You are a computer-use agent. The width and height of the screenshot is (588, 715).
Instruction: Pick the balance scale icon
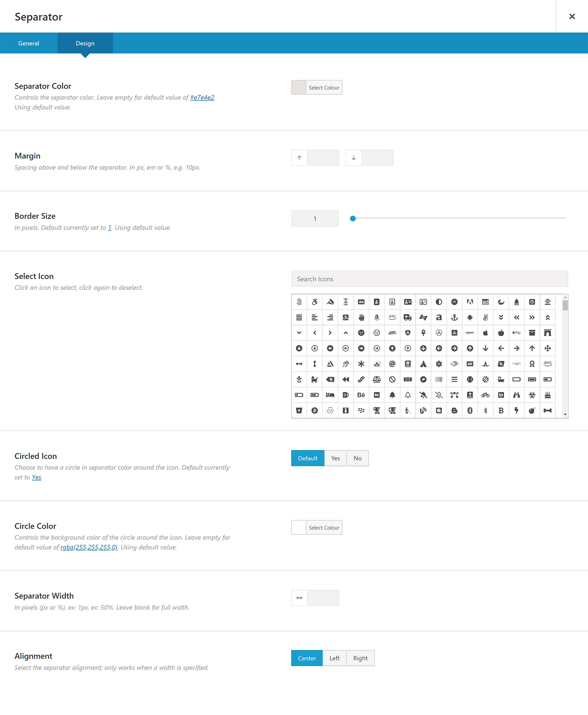(x=377, y=379)
